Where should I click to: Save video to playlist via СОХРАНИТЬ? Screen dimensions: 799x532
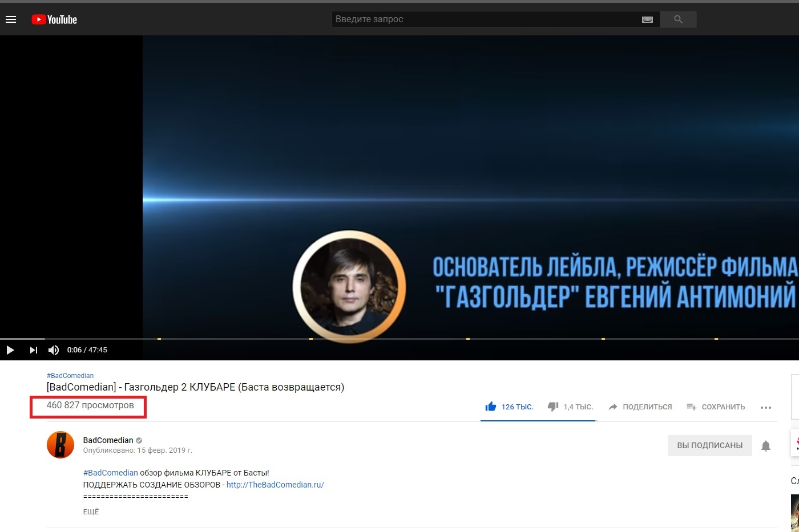716,407
